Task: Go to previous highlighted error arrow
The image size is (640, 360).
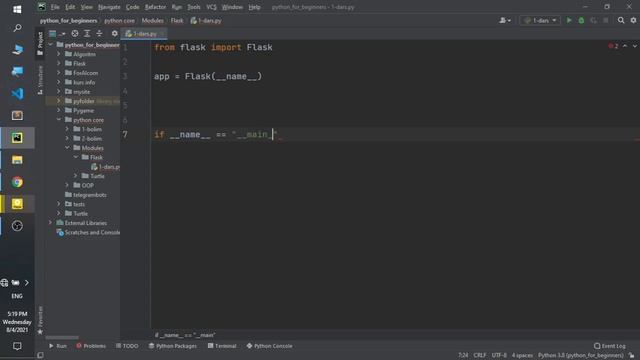Action: pos(625,46)
